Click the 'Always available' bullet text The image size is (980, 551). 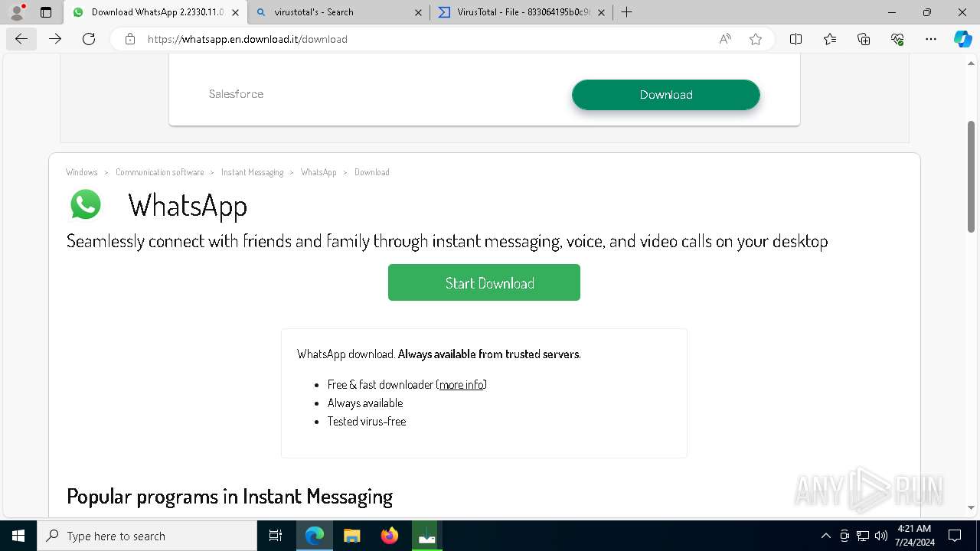(x=365, y=403)
